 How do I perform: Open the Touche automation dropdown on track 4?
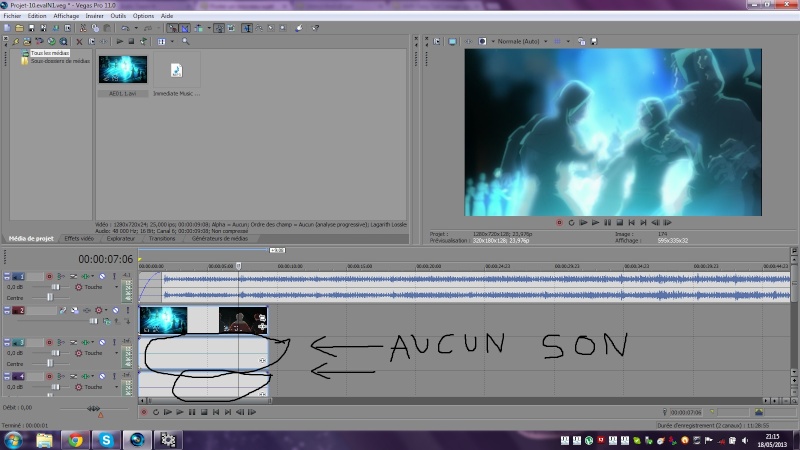[x=116, y=387]
